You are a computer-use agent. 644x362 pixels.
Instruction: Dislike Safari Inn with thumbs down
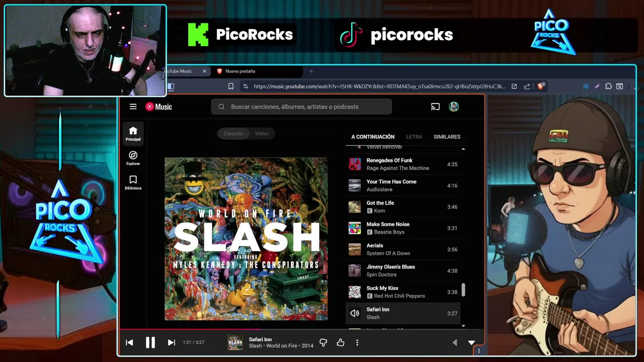click(x=324, y=342)
